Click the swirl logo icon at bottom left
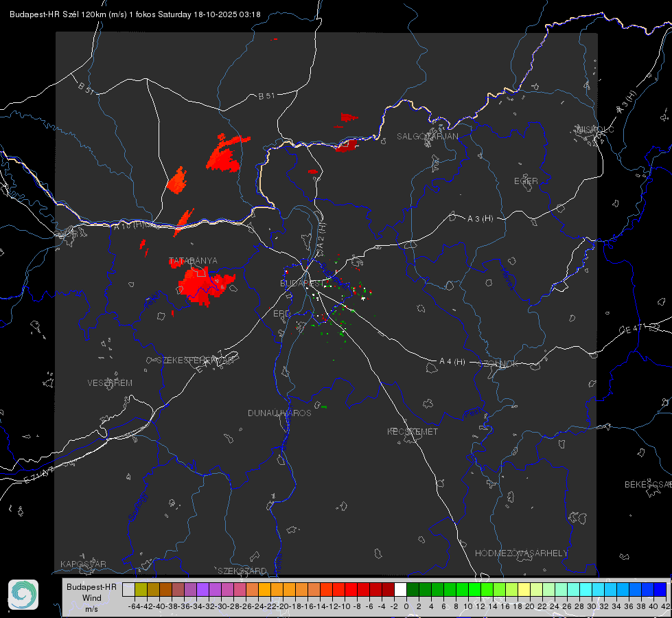 point(23,595)
